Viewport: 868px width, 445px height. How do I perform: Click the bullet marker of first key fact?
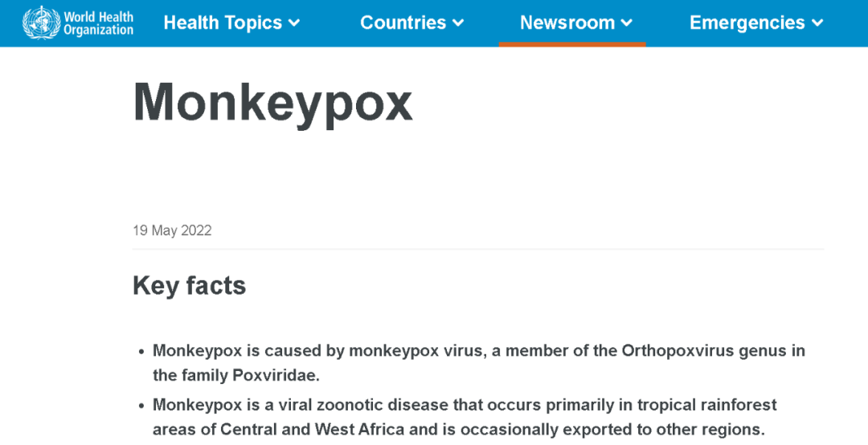(x=141, y=352)
